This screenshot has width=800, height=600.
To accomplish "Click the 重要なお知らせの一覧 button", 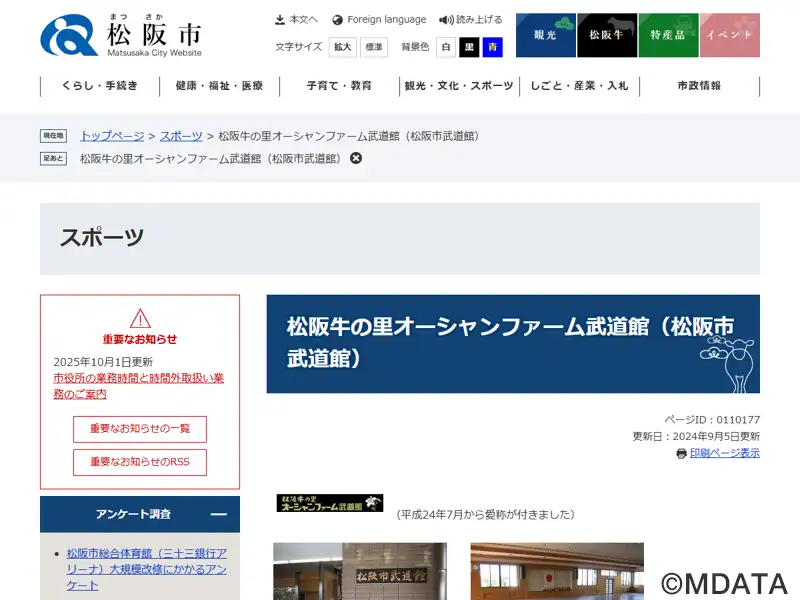I will click(140, 429).
